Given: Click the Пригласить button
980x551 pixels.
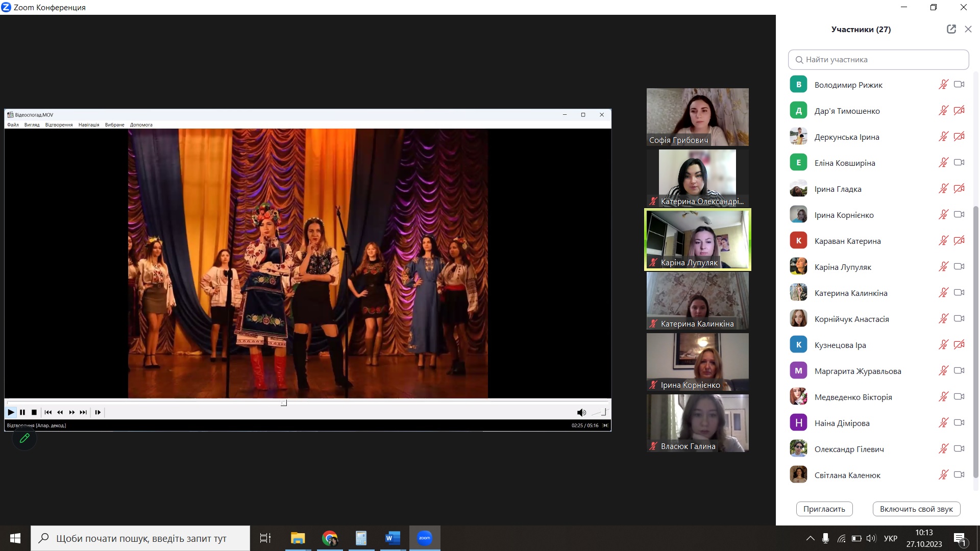Looking at the screenshot, I should pyautogui.click(x=824, y=509).
